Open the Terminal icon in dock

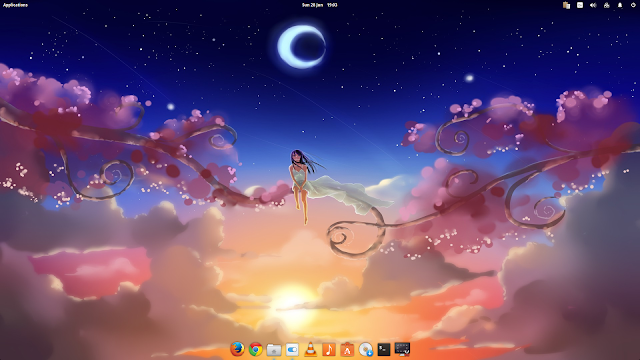pyautogui.click(x=384, y=349)
